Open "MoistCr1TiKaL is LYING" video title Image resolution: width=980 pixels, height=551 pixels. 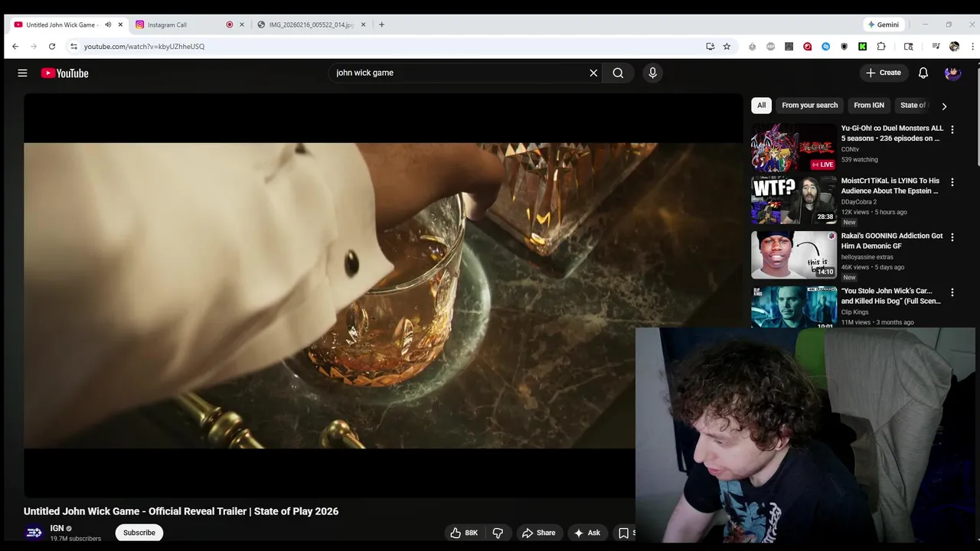[890, 186]
